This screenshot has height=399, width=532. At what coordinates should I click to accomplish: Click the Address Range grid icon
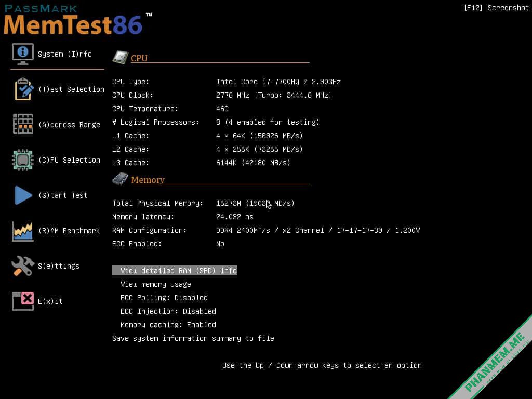point(23,124)
